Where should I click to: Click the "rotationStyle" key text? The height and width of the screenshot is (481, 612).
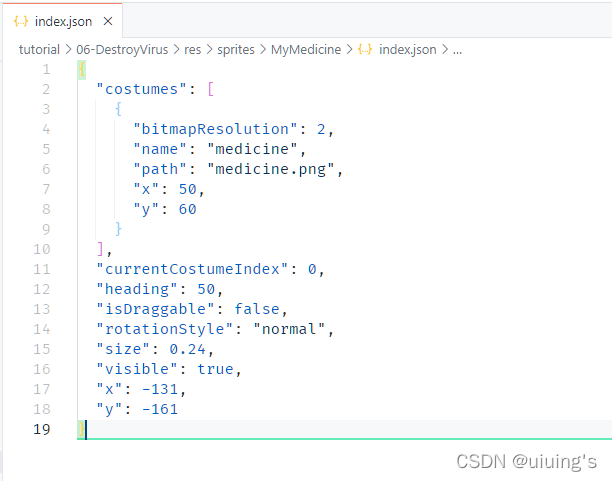(x=164, y=329)
